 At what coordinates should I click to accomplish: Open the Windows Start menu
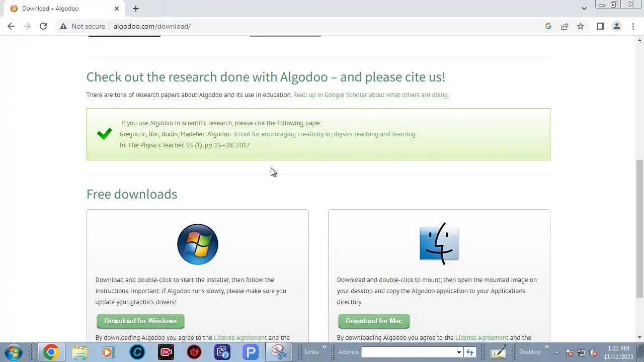click(x=13, y=352)
